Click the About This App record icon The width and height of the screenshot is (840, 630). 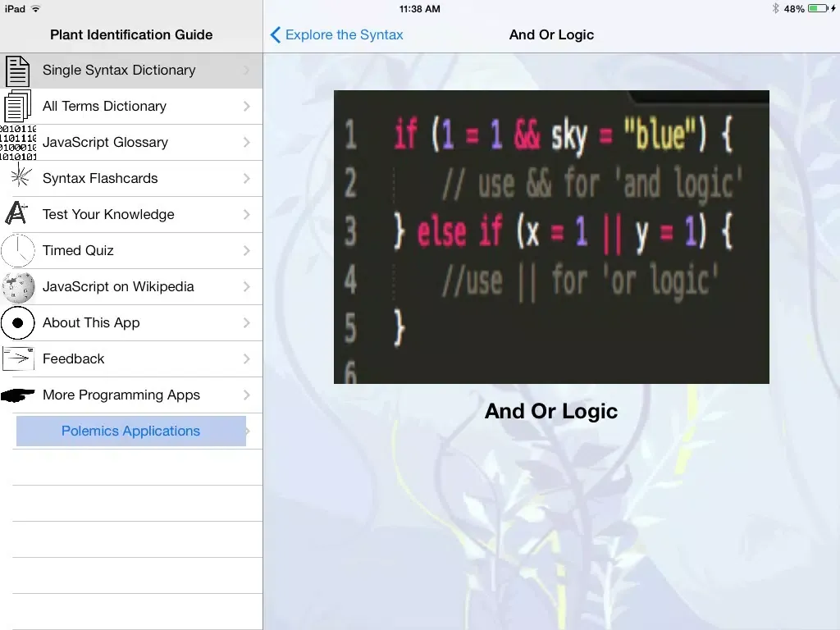[x=18, y=322]
